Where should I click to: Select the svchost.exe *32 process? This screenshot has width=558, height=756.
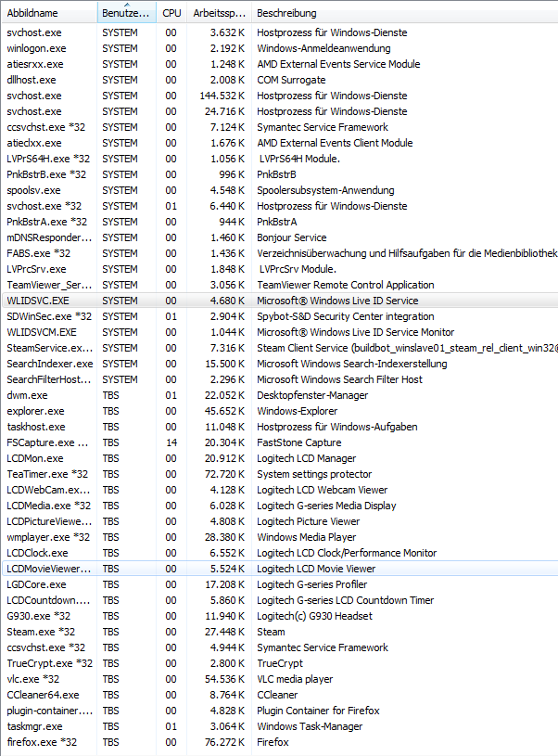pyautogui.click(x=280, y=206)
